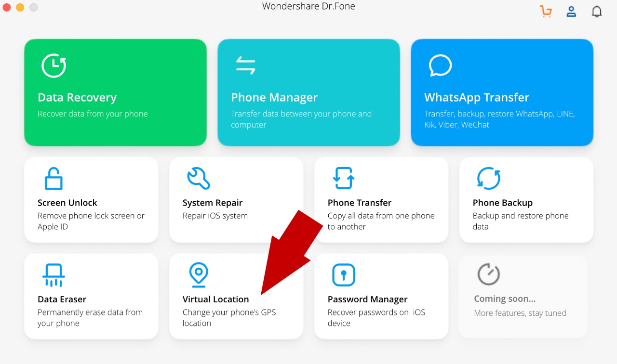Minimize the window with yellow button
617x364 pixels.
[x=20, y=7]
